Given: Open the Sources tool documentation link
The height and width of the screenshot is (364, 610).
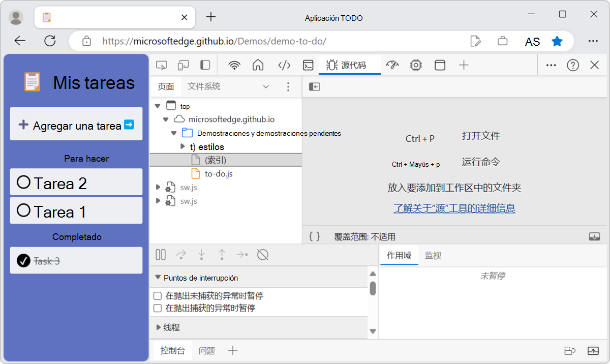Looking at the screenshot, I should click(454, 208).
